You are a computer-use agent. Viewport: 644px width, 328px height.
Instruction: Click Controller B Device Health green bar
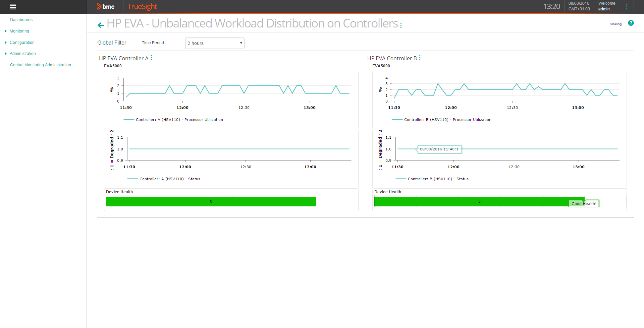pyautogui.click(x=479, y=201)
